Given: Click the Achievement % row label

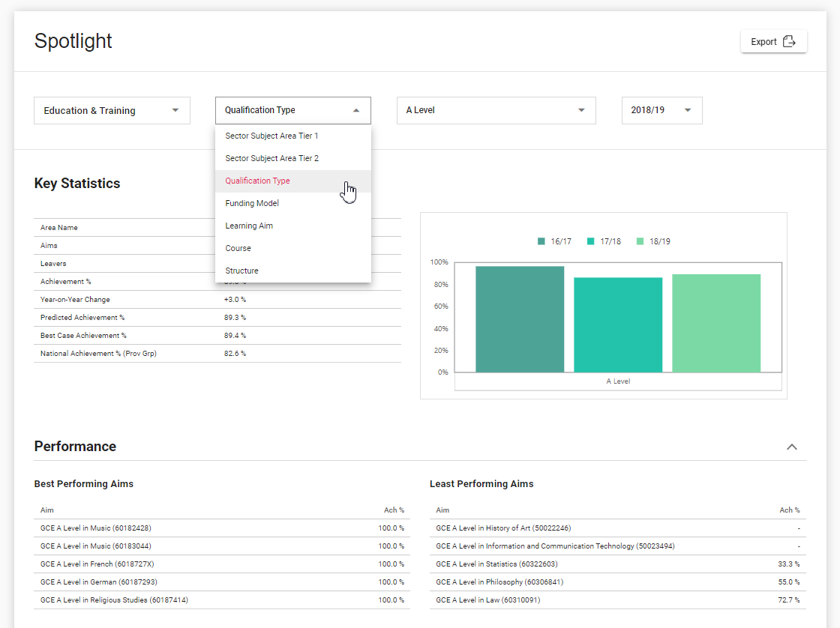Looking at the screenshot, I should tap(65, 282).
